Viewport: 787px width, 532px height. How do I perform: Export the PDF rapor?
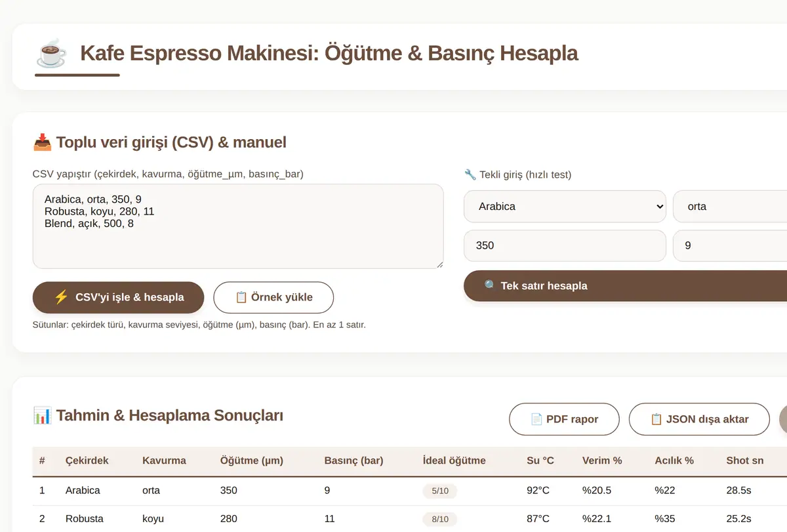pos(564,419)
